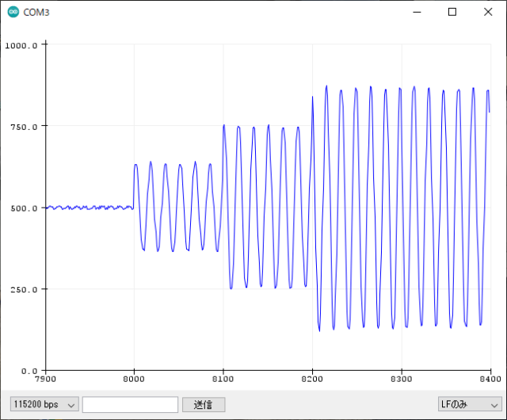Click the 1000.0 y-axis label
The height and width of the screenshot is (420, 507).
click(x=21, y=45)
